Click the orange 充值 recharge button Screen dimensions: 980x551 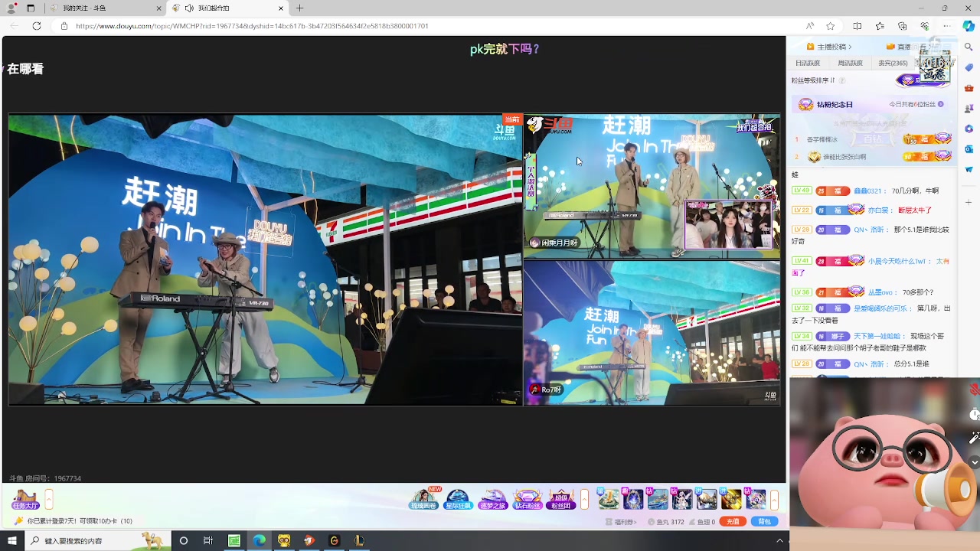[x=733, y=521]
